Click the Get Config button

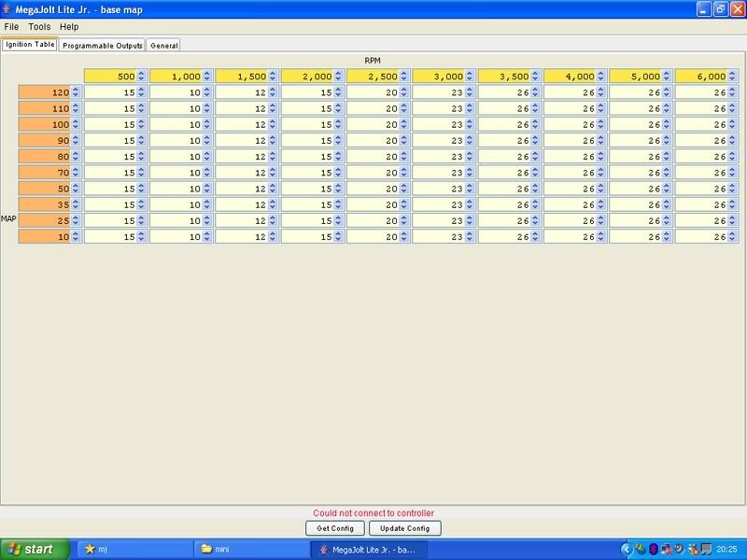coord(334,528)
